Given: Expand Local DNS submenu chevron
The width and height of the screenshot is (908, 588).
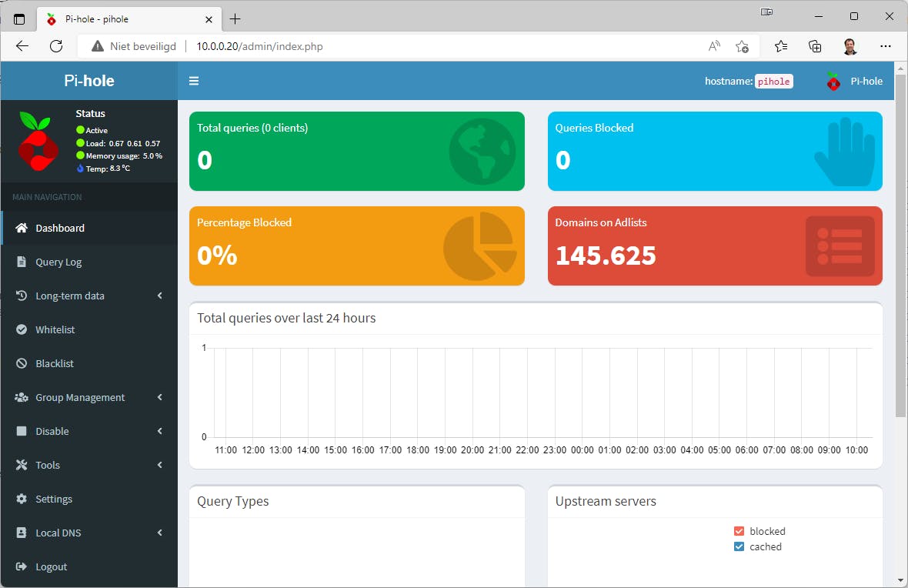Looking at the screenshot, I should (x=160, y=533).
